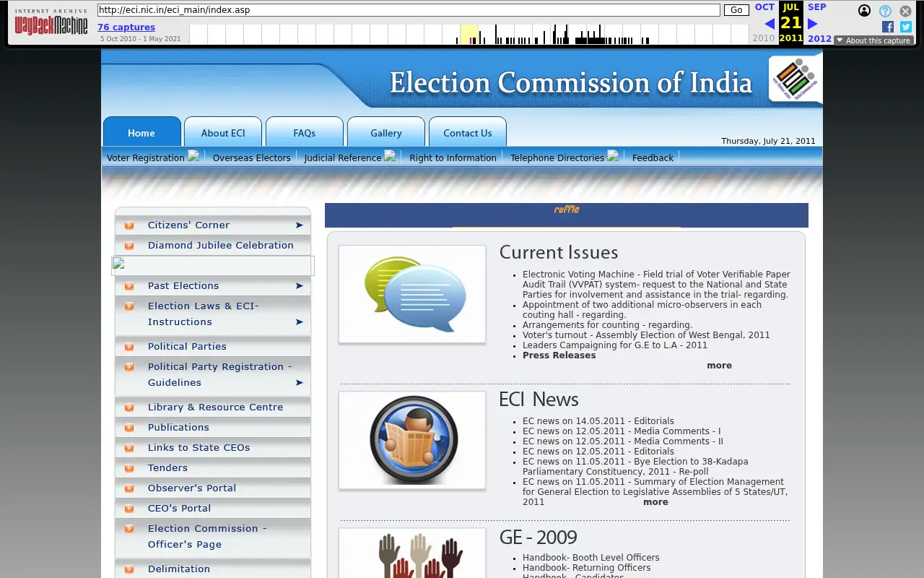Open the FAQs tab

tap(305, 132)
